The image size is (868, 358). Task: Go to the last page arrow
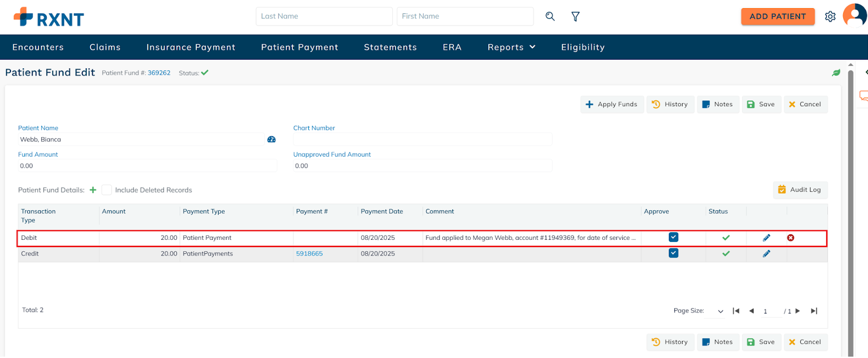[814, 311]
